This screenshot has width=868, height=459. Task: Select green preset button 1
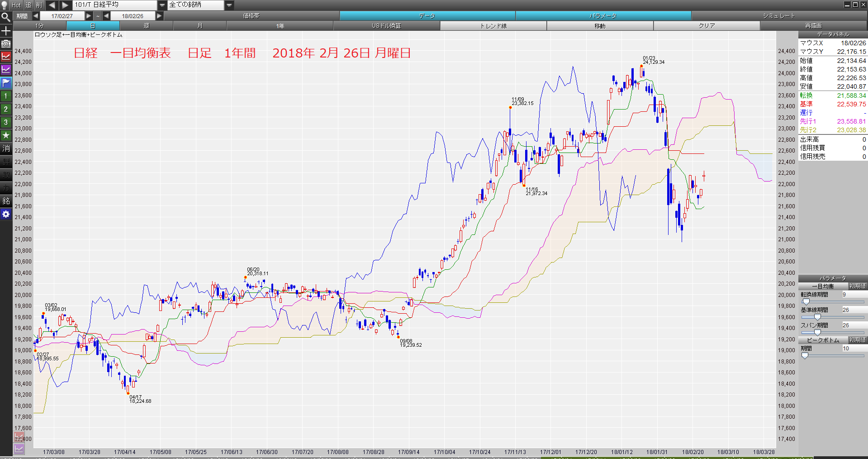click(x=6, y=96)
